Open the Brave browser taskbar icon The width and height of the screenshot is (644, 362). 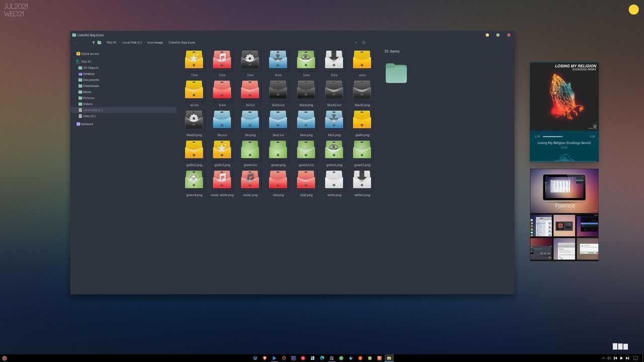point(265,358)
